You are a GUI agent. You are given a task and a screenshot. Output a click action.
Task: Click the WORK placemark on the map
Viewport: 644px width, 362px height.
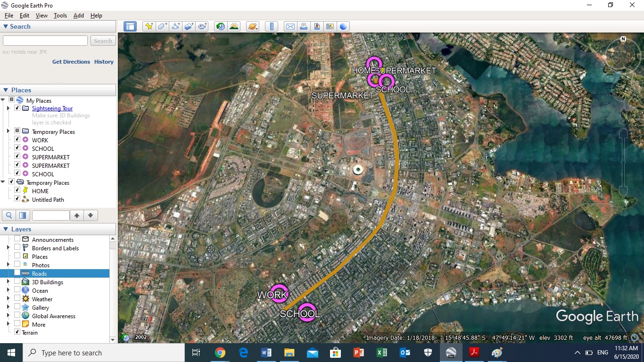tap(279, 293)
